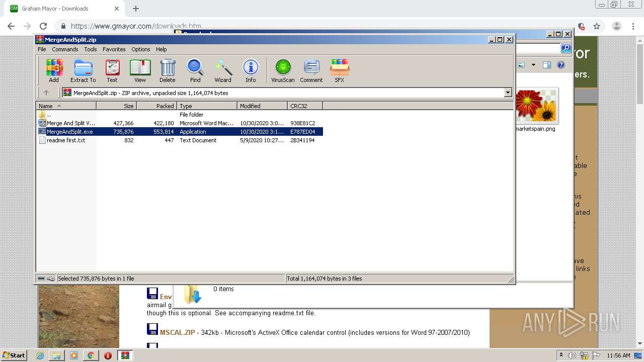Bookmark this page with the star icon
The width and height of the screenshot is (644, 362).
(x=597, y=26)
